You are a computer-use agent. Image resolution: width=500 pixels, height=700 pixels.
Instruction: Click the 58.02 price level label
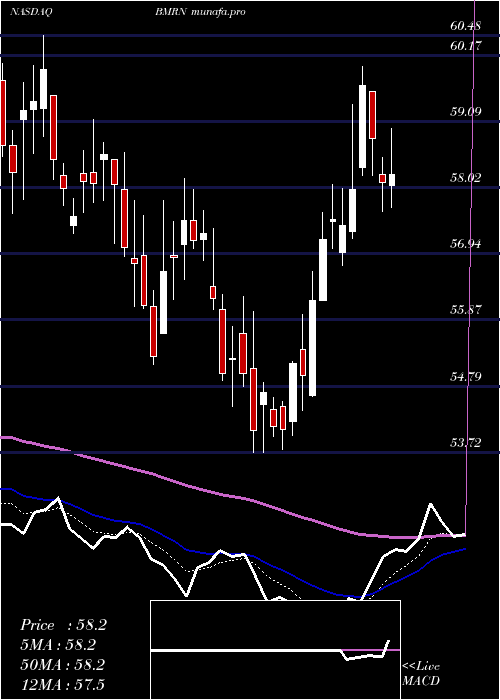point(466,178)
